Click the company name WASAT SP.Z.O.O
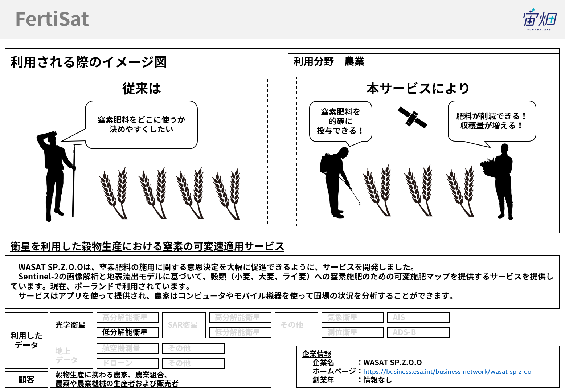 (x=393, y=363)
